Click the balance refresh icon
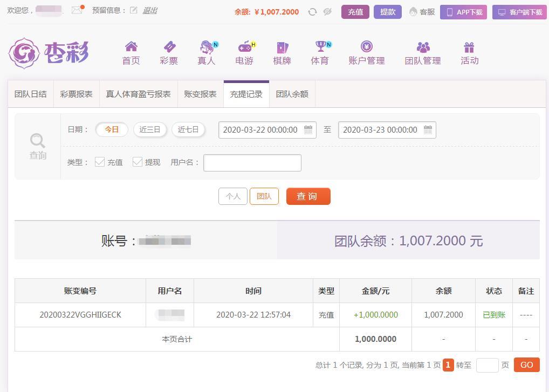The height and width of the screenshot is (392, 549). [312, 12]
